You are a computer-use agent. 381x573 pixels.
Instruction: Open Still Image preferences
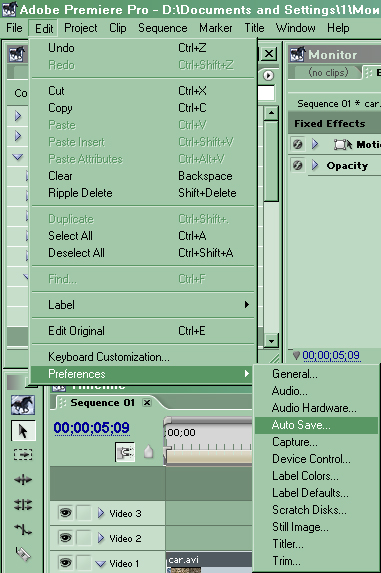click(x=316, y=527)
